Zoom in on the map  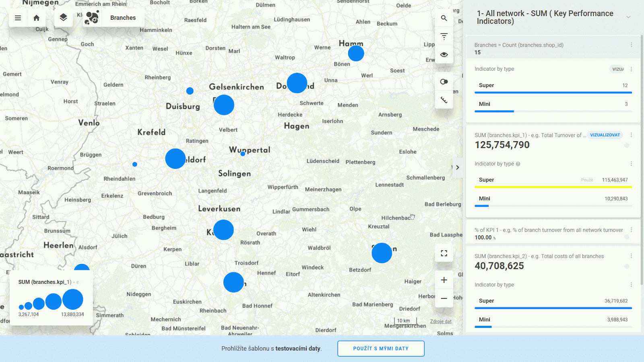tap(444, 280)
